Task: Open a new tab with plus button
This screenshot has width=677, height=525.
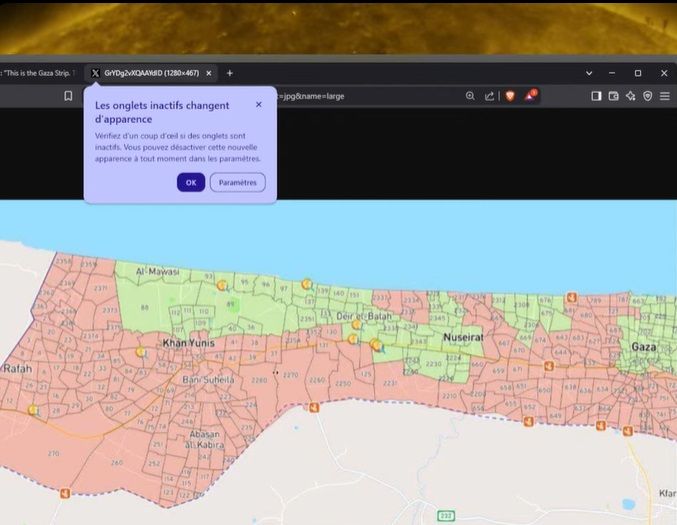Action: click(x=229, y=73)
